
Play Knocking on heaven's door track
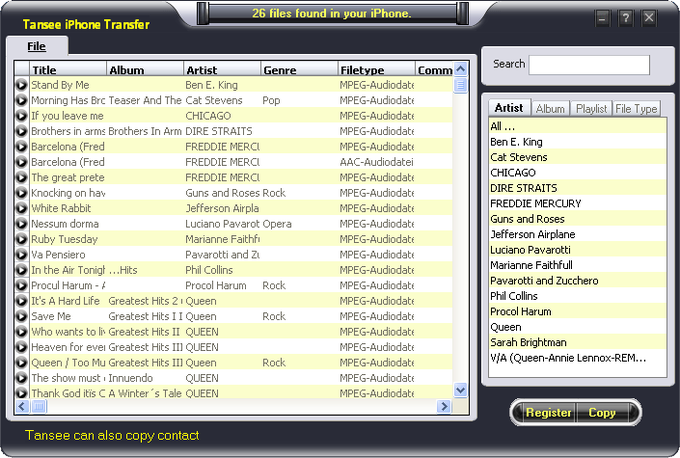[21, 193]
